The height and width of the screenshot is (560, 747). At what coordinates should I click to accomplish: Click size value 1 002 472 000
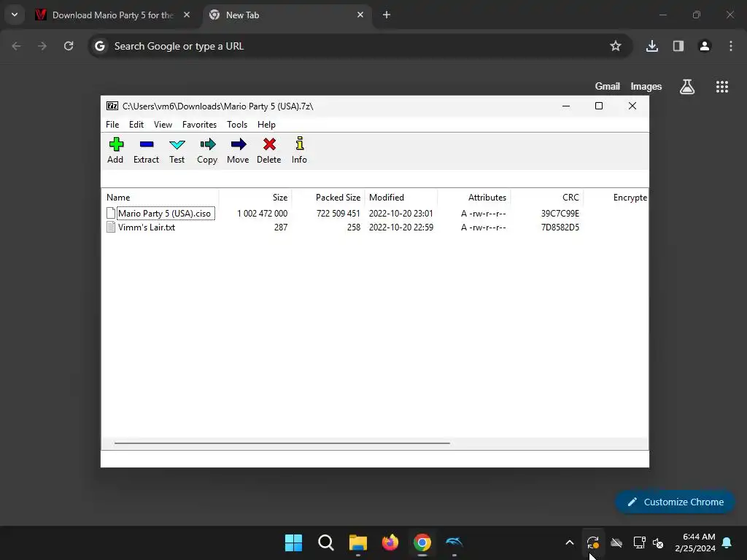point(262,214)
